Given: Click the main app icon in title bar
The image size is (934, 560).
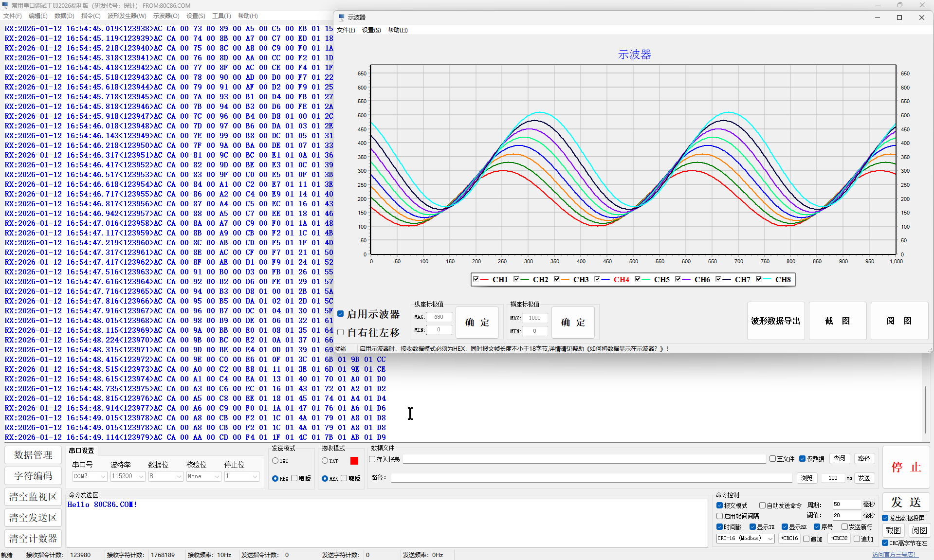Looking at the screenshot, I should [5, 5].
